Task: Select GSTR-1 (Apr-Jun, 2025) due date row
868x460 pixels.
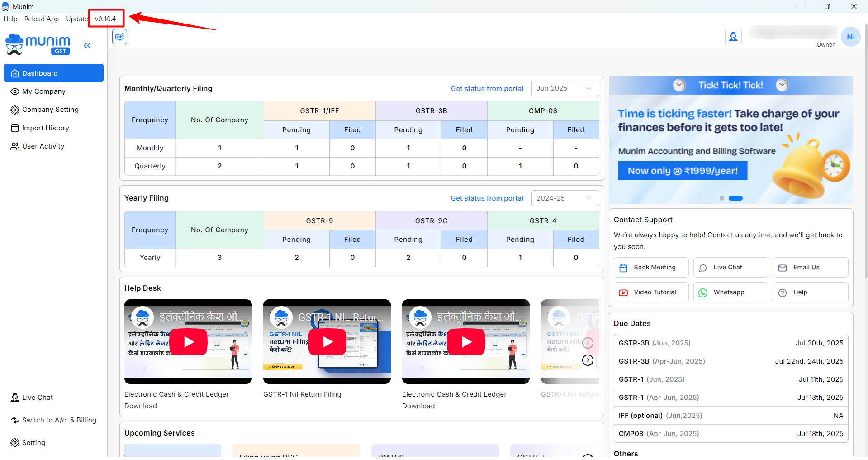Action: coord(731,398)
